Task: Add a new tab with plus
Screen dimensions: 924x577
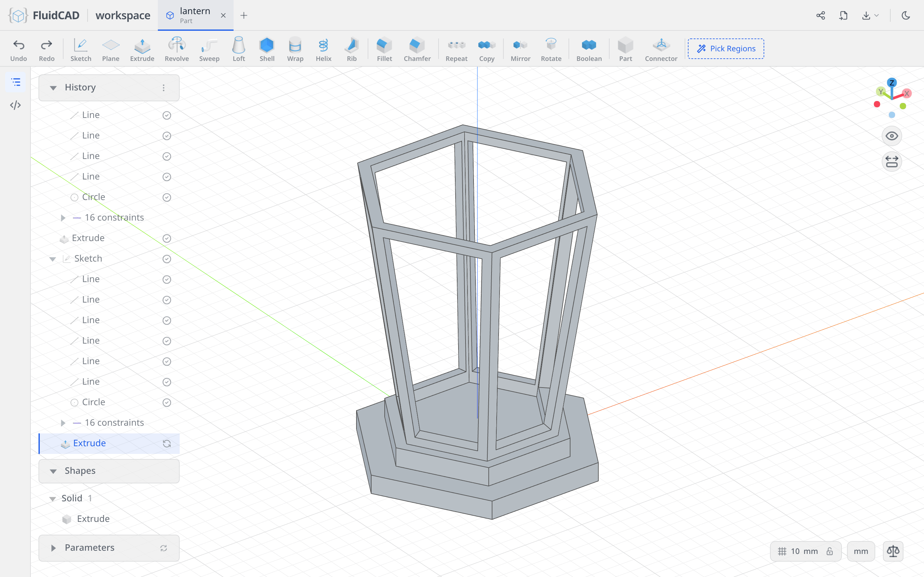Action: click(244, 15)
